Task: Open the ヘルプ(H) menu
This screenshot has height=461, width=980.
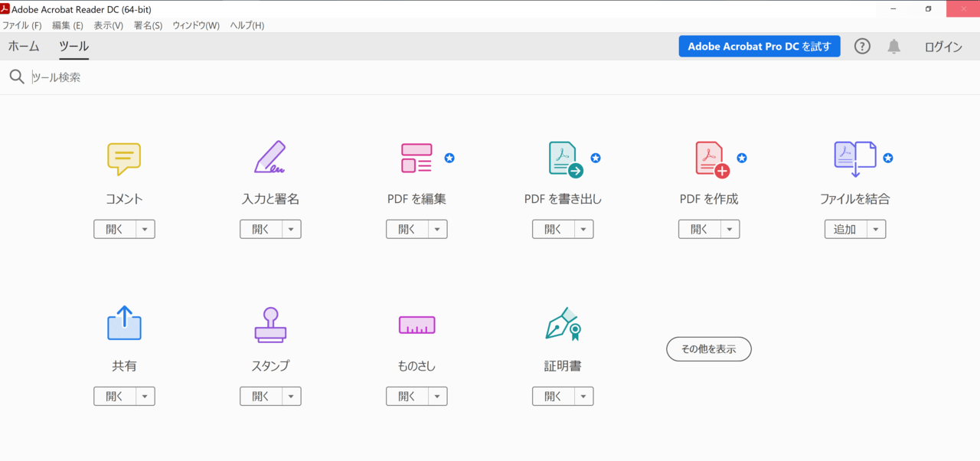Action: (x=247, y=25)
